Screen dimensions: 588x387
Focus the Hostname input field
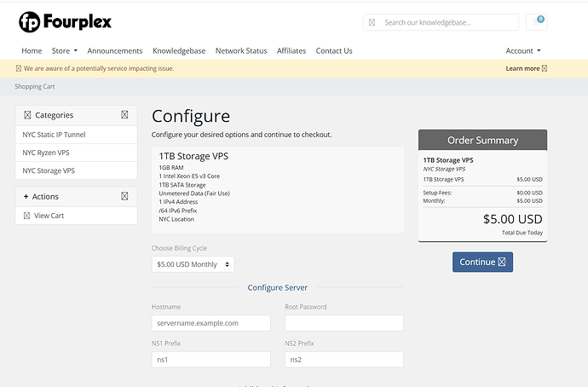click(x=210, y=323)
